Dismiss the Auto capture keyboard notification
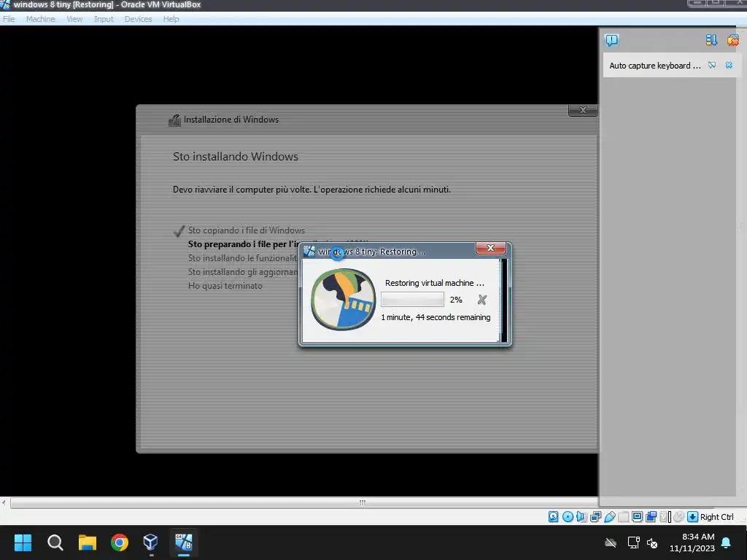The image size is (747, 560). click(x=729, y=65)
